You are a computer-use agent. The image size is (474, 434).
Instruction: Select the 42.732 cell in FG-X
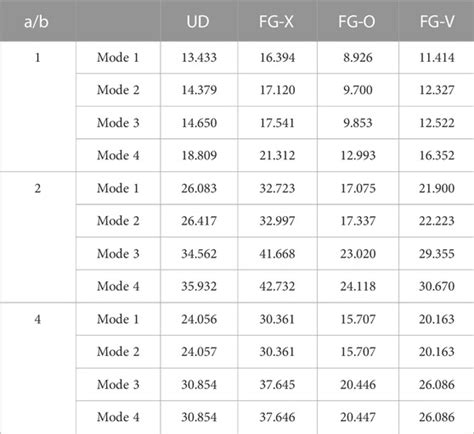277,286
